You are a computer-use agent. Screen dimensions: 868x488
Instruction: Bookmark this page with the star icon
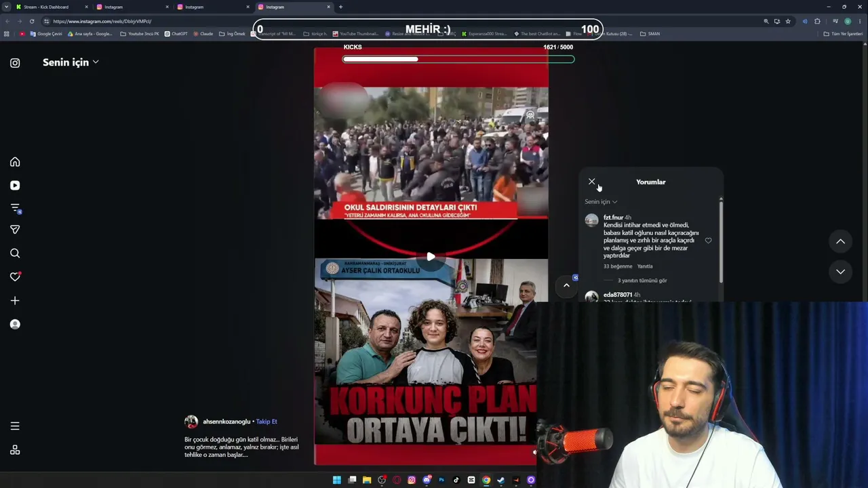[788, 21]
